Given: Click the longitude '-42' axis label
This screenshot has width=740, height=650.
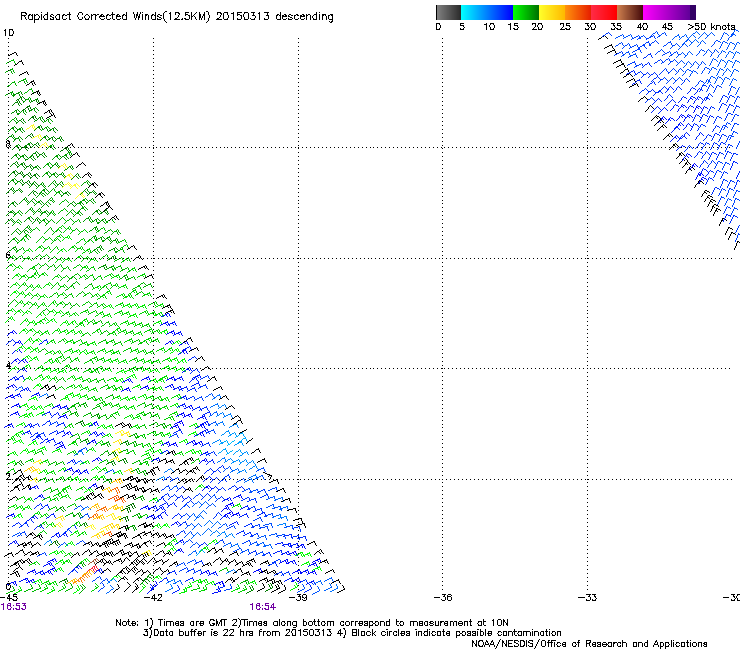Looking at the screenshot, I should tap(153, 598).
